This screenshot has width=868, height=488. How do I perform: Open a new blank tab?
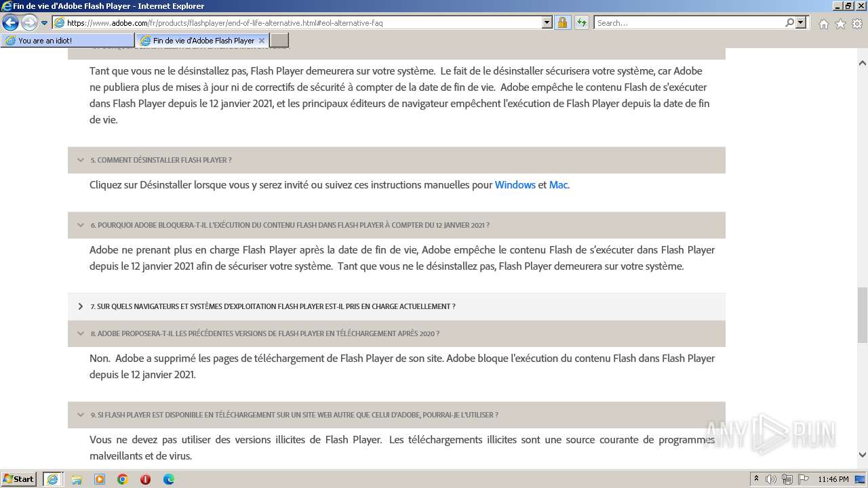pyautogui.click(x=279, y=41)
